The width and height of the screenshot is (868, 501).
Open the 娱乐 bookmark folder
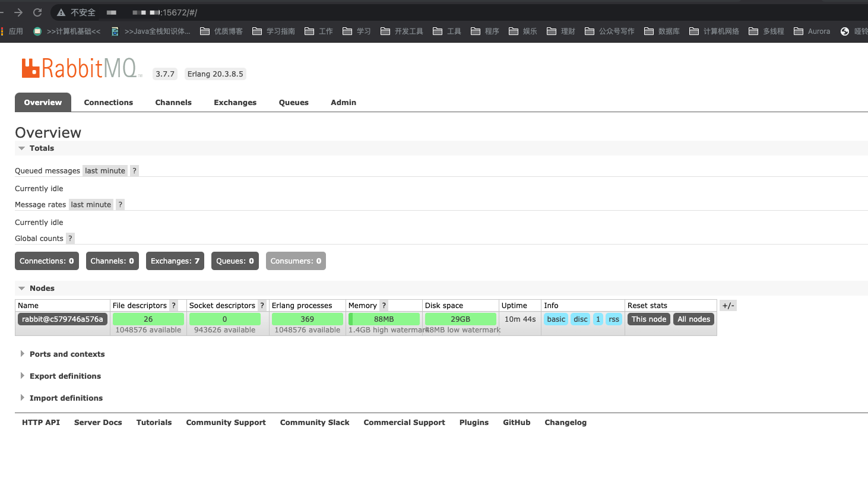tap(523, 31)
